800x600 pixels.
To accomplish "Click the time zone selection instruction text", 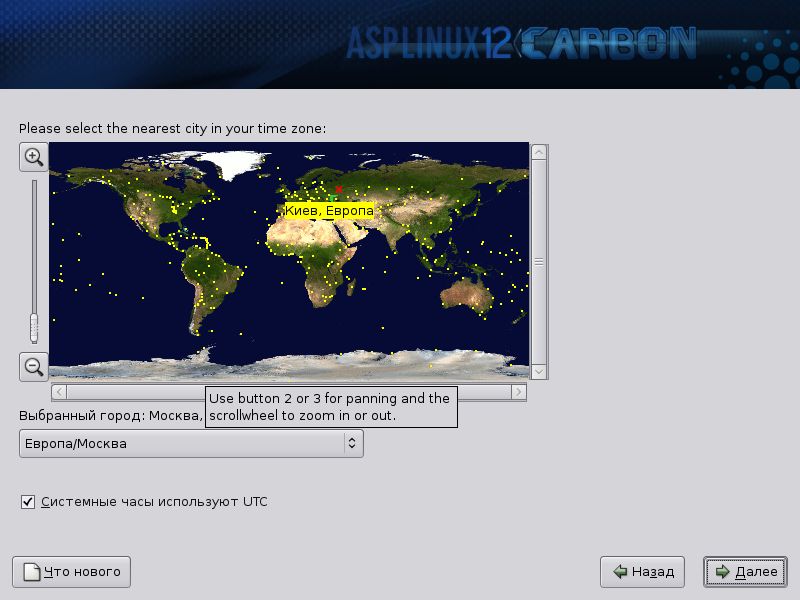I will pos(172,129).
